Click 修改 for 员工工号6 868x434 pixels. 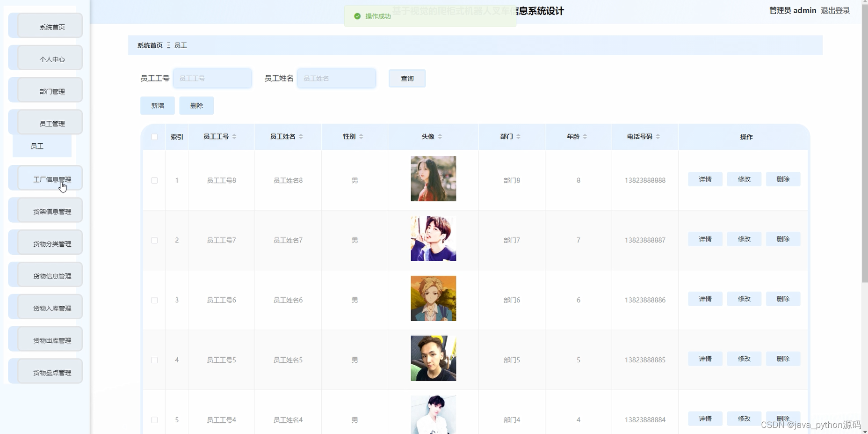[744, 299]
